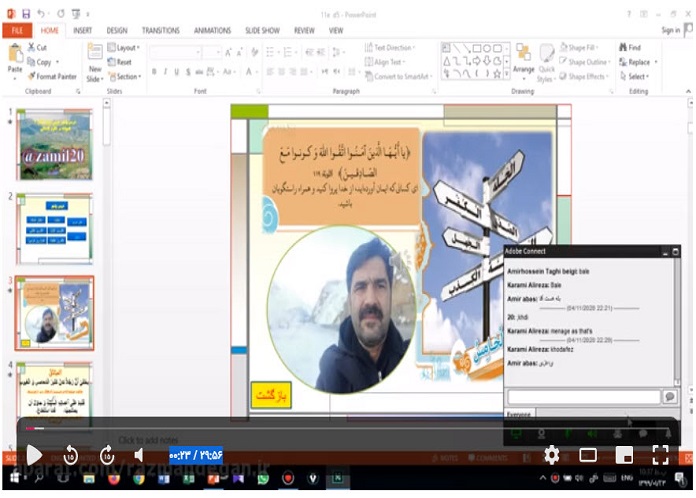Open the Layout dropdown

pos(124,47)
